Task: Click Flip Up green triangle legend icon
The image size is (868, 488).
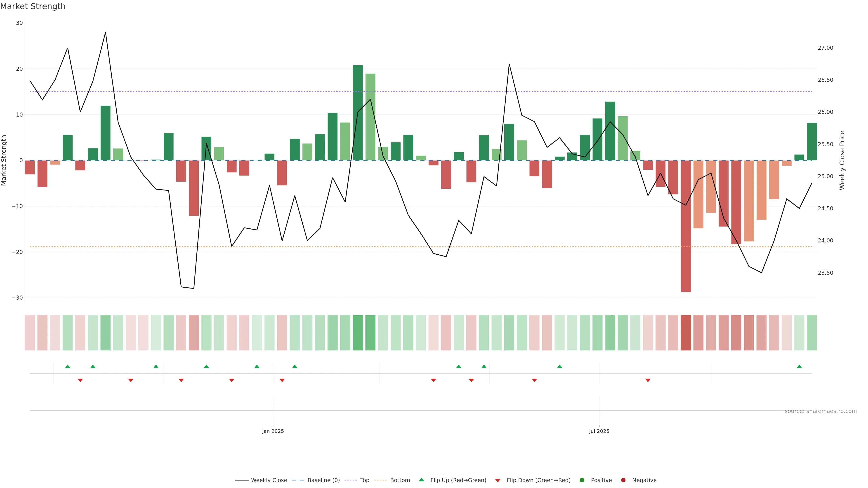Action: click(x=421, y=480)
